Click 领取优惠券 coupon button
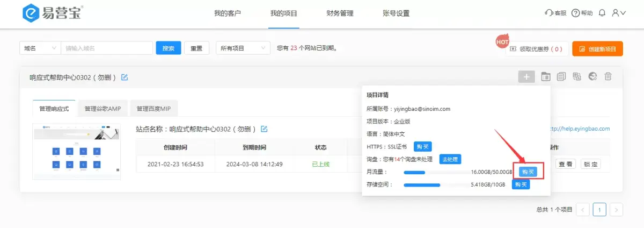The width and height of the screenshot is (644, 228). [537, 49]
